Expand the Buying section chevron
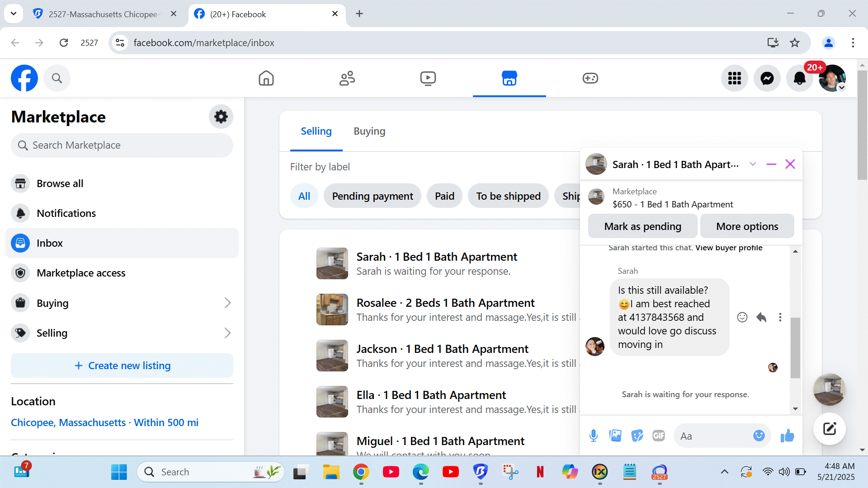 tap(227, 303)
